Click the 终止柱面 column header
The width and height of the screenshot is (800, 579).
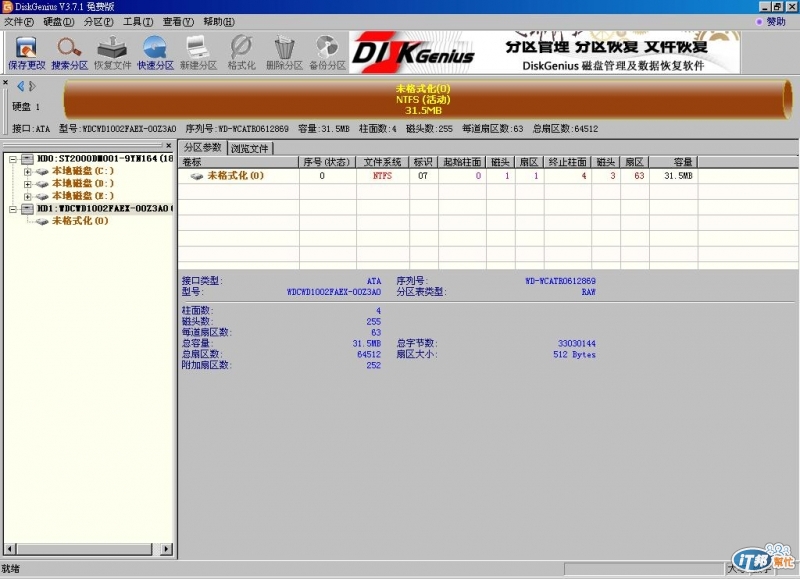[x=567, y=162]
